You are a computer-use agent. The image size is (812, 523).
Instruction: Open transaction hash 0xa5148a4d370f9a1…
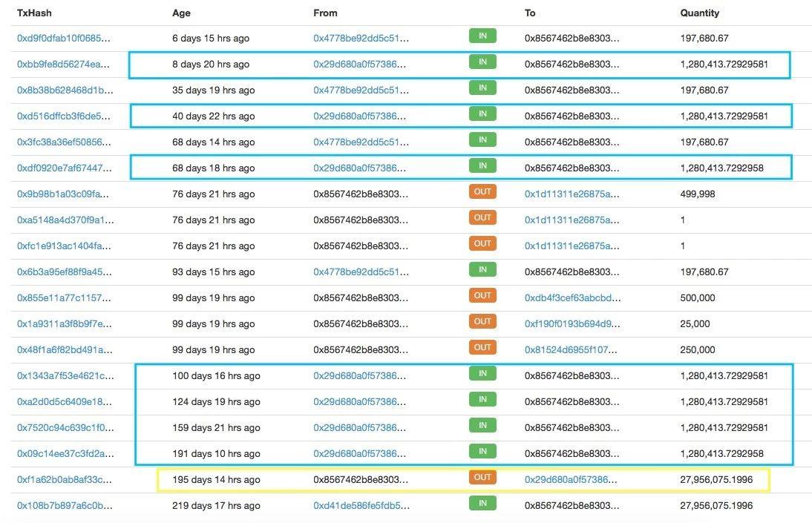(x=65, y=220)
